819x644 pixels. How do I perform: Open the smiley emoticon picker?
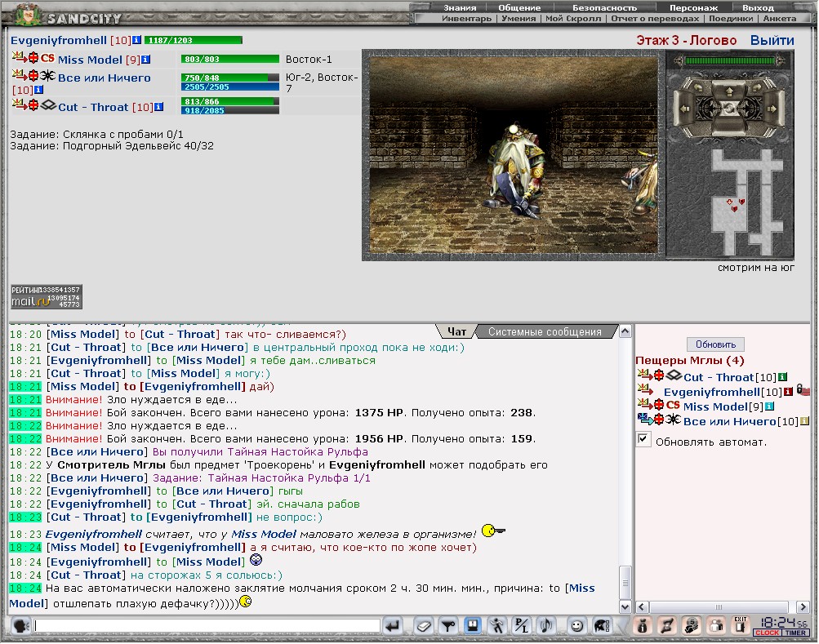[x=576, y=626]
